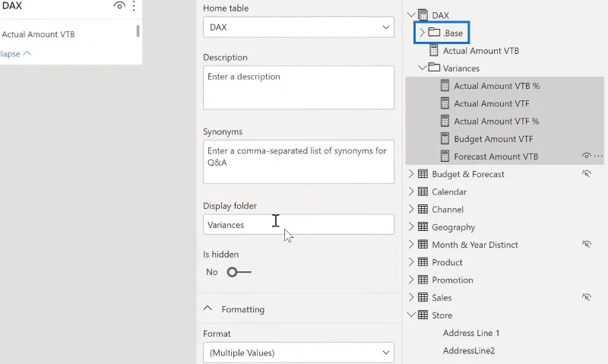Click the DAX card scrollbar
This screenshot has height=364, width=608.
[138, 30]
